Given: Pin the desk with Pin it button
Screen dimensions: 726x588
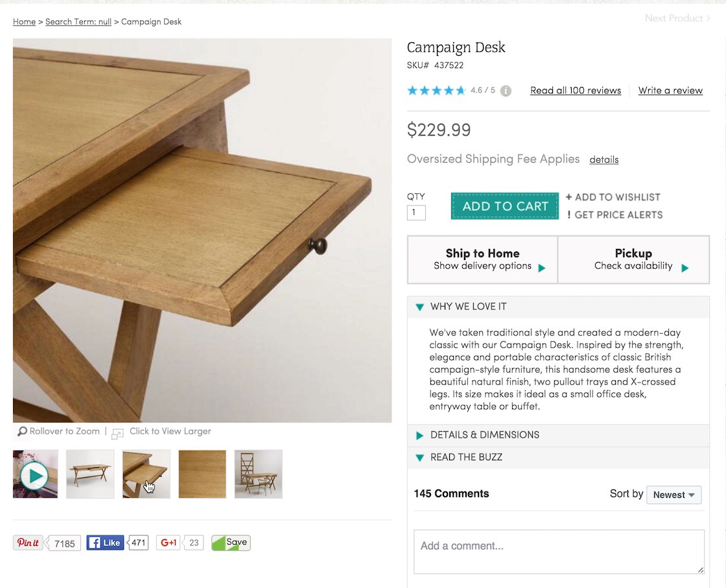Looking at the screenshot, I should click(28, 543).
